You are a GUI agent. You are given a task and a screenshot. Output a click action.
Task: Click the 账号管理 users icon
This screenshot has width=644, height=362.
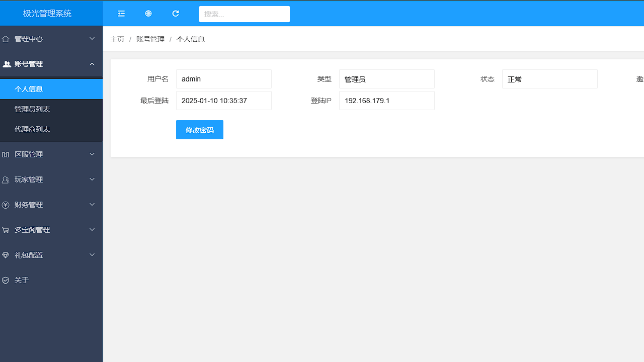tap(7, 64)
